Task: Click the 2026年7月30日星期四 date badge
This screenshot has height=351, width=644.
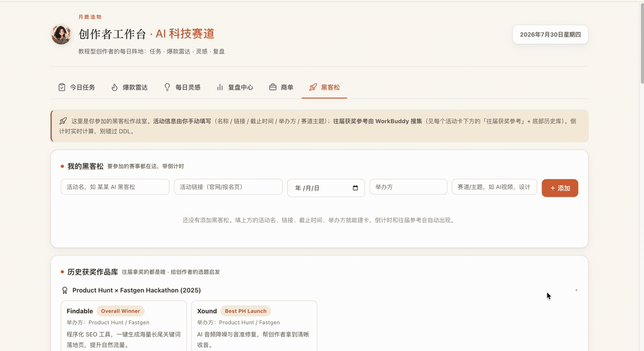Action: pos(550,34)
